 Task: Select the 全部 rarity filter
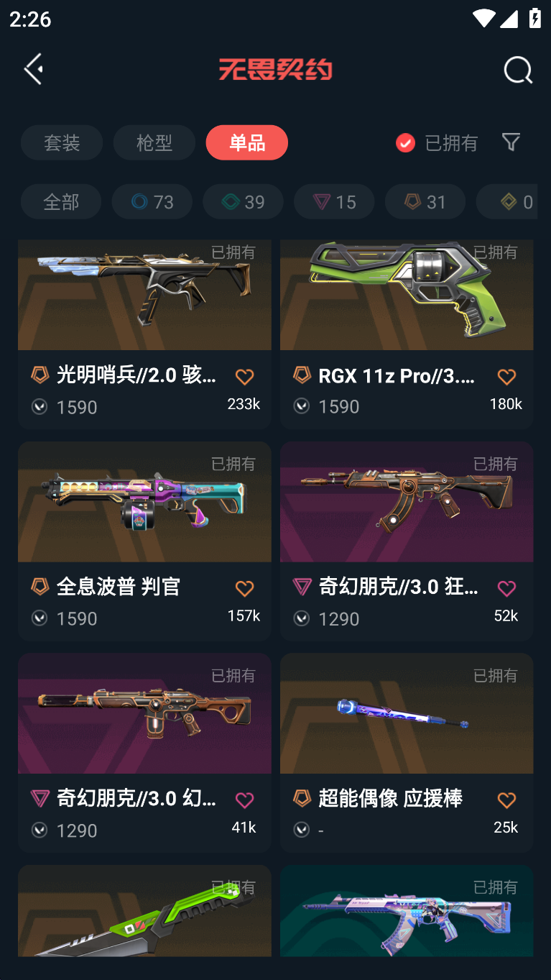click(61, 201)
